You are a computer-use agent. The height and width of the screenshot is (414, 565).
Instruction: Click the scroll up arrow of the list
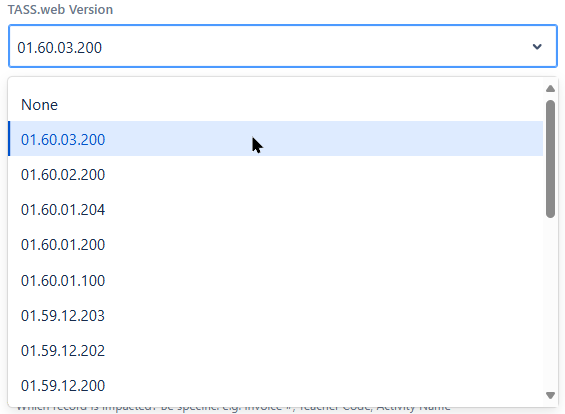pos(550,89)
